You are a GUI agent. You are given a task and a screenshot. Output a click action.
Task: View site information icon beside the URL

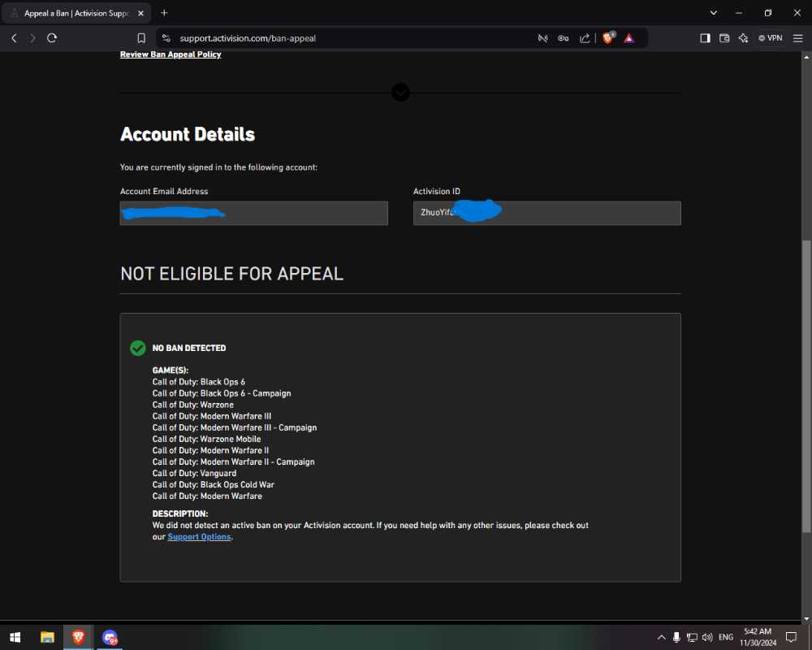pos(166,38)
